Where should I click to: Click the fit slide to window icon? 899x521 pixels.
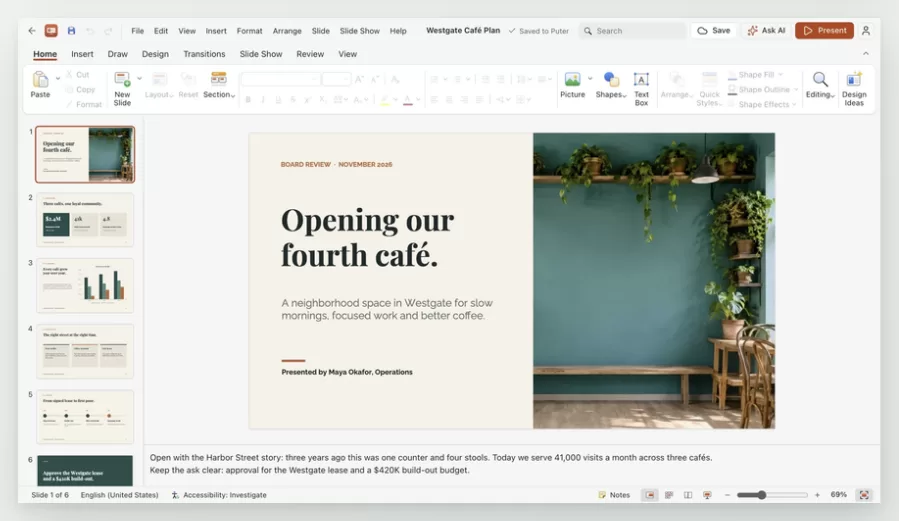863,495
